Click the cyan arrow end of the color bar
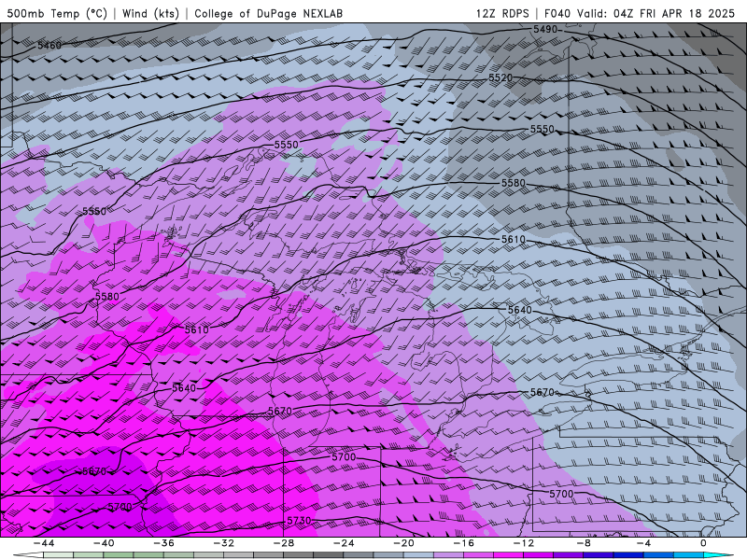The image size is (747, 560). [x=718, y=555]
